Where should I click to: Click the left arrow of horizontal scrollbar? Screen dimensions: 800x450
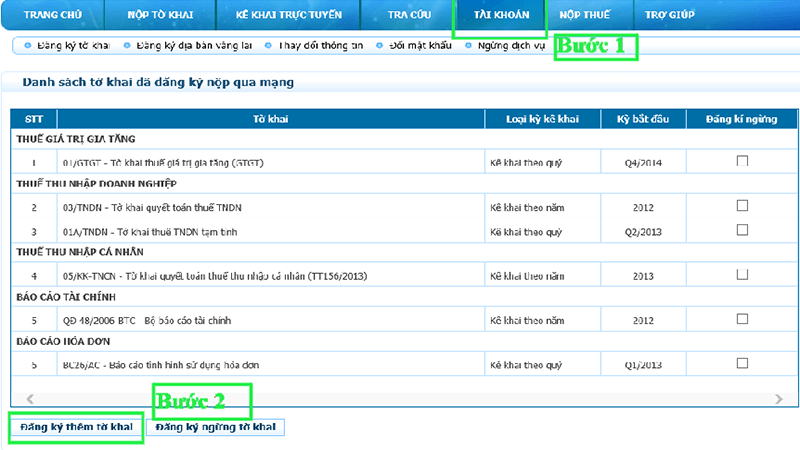pyautogui.click(x=29, y=398)
